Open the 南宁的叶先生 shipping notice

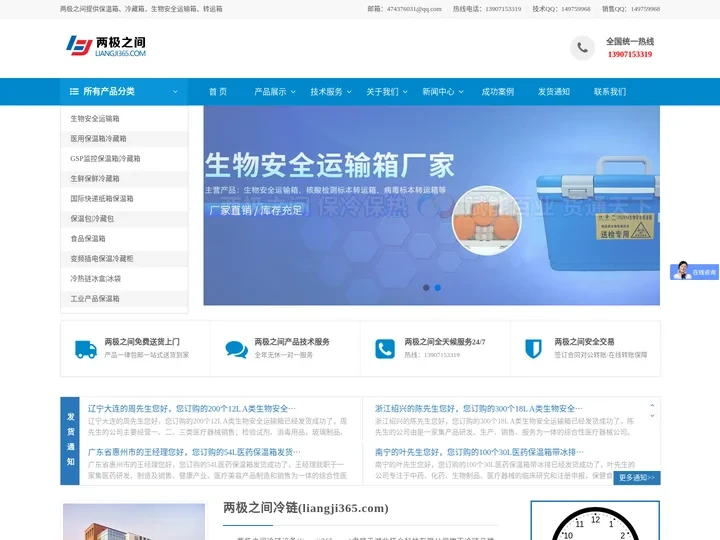coord(479,452)
